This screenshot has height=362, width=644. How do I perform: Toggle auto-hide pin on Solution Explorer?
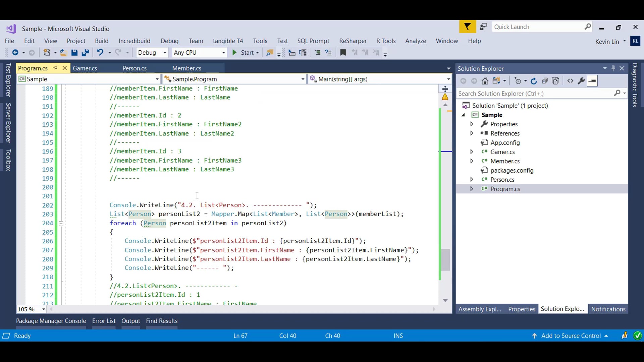pyautogui.click(x=613, y=68)
